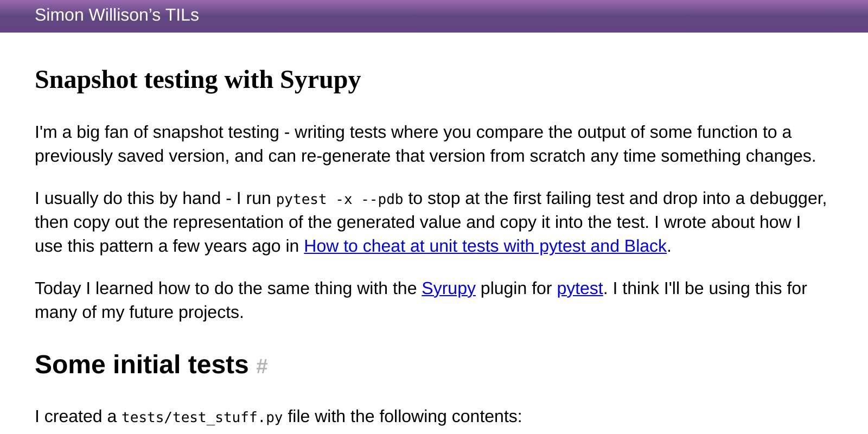868x434 pixels.
Task: Click the phrase 'plugin for' between the two links
Action: point(516,288)
